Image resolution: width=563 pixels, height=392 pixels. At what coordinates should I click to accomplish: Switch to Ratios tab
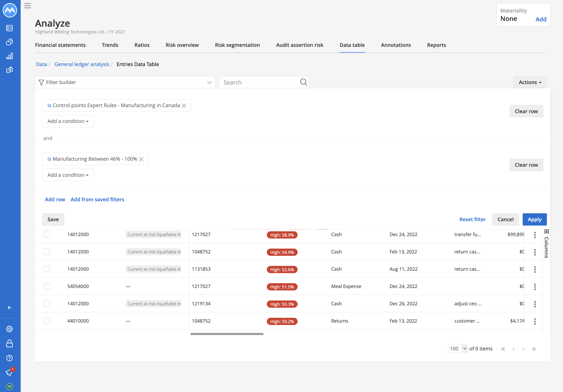click(142, 45)
